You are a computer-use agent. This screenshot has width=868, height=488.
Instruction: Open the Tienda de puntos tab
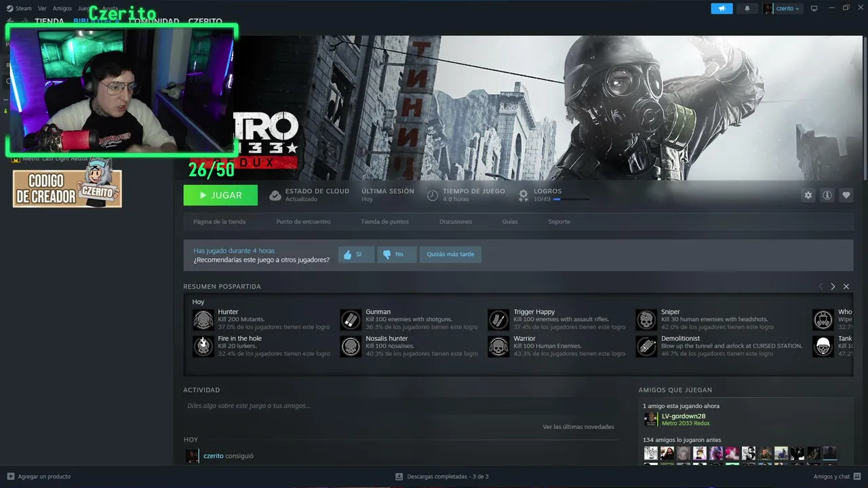pyautogui.click(x=384, y=222)
